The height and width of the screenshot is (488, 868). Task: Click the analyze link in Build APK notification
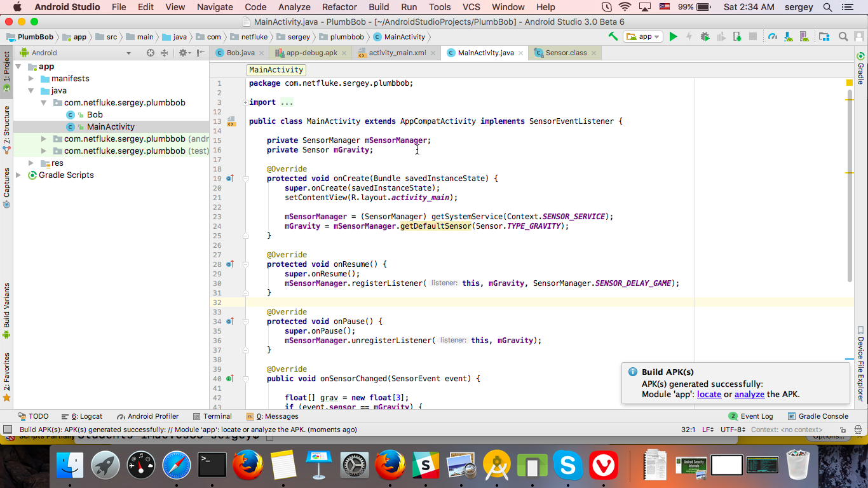[749, 395]
